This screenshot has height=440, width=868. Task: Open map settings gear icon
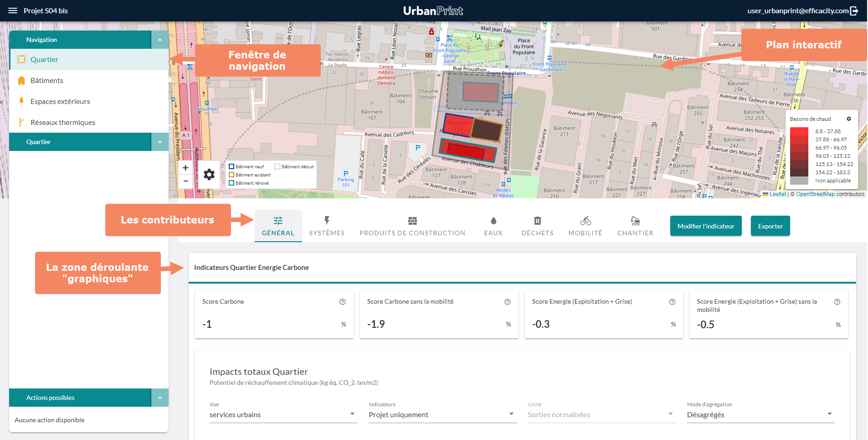(x=209, y=174)
